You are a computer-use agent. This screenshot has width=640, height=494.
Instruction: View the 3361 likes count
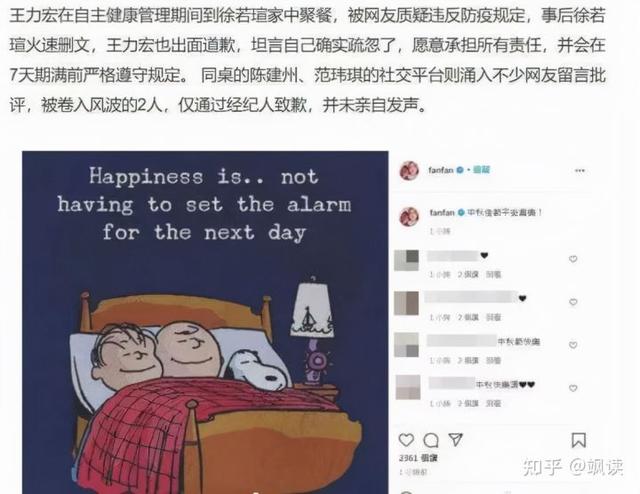click(x=418, y=458)
